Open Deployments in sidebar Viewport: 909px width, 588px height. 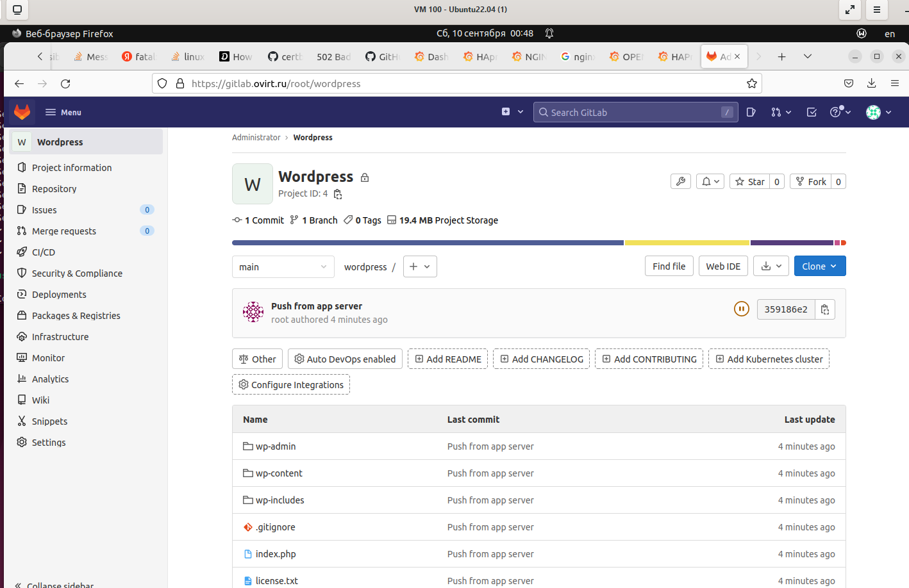[x=59, y=295]
